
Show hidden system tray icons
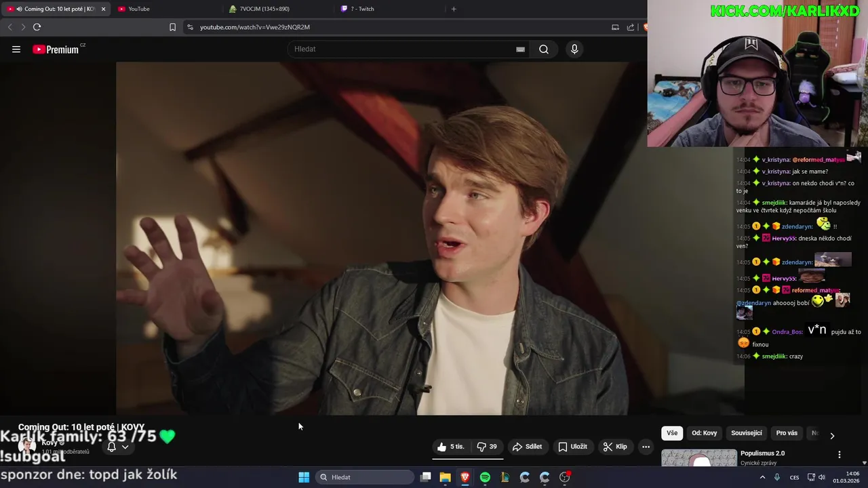(762, 477)
